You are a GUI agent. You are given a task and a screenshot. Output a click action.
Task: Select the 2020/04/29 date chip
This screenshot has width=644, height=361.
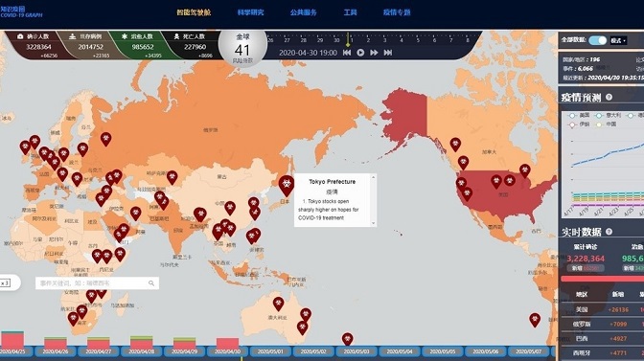click(184, 351)
